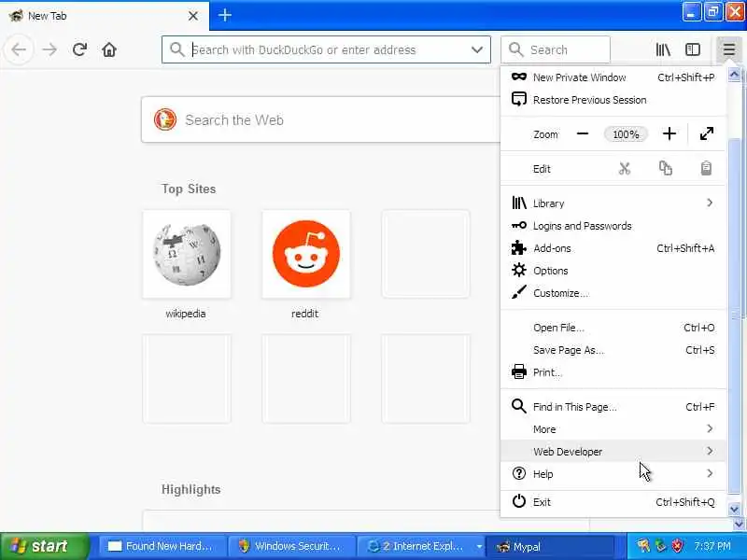Click the Help question mark icon
The width and height of the screenshot is (747, 560).
click(x=519, y=473)
